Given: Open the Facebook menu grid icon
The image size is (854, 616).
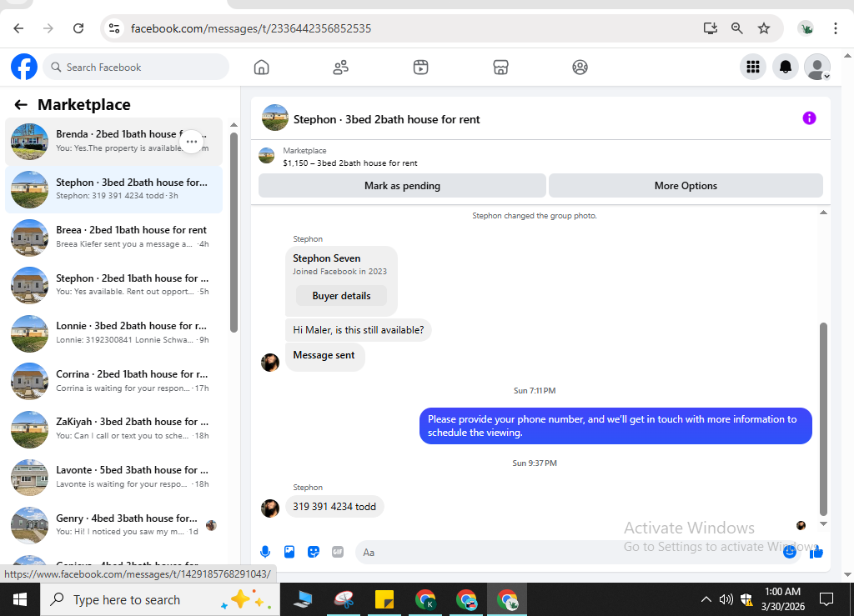Looking at the screenshot, I should pos(753,67).
